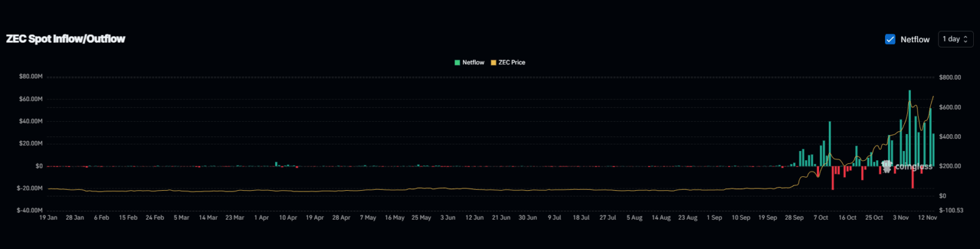Click the yellow ZEC Price legend square
980x249 pixels.
[493, 62]
